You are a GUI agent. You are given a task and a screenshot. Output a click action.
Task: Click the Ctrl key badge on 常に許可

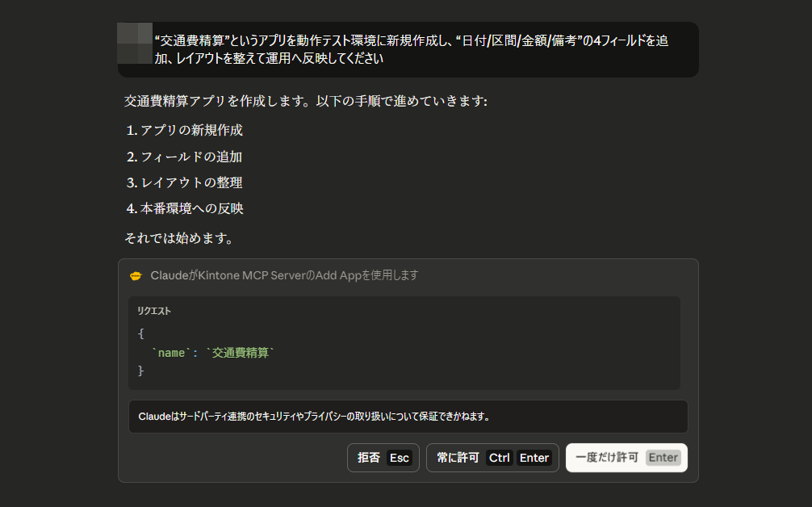click(500, 458)
